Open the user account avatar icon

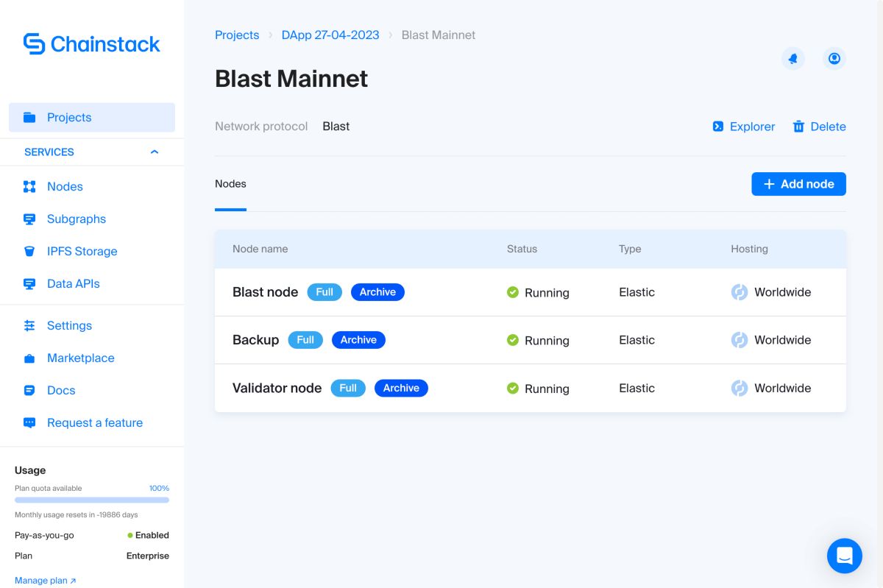(x=834, y=59)
